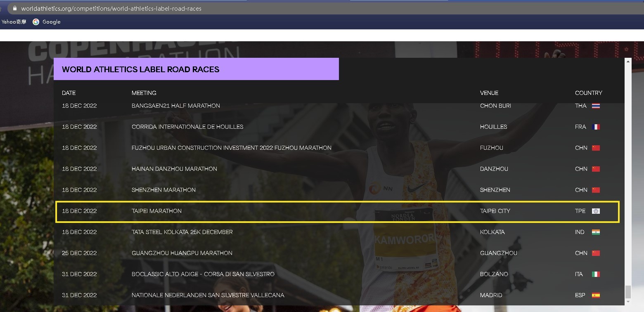
Task: Click country code FRA
Action: (580, 127)
